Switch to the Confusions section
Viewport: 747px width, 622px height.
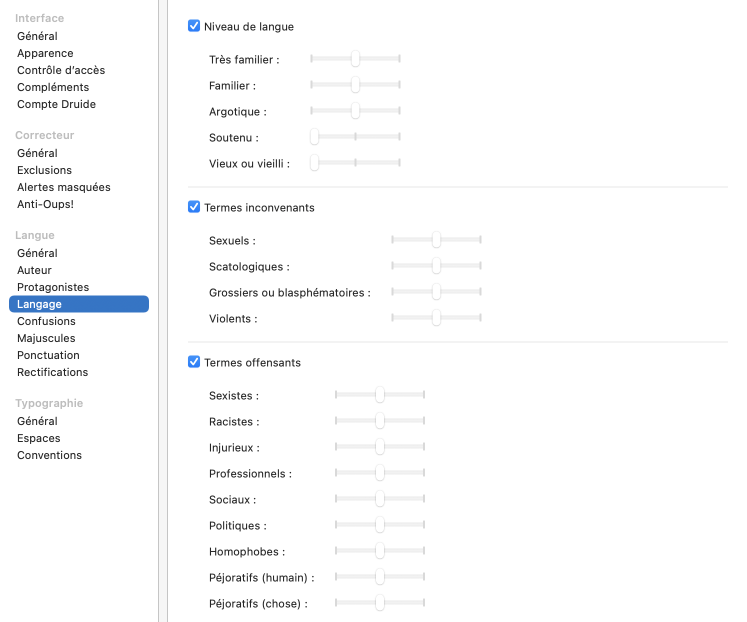tap(46, 321)
